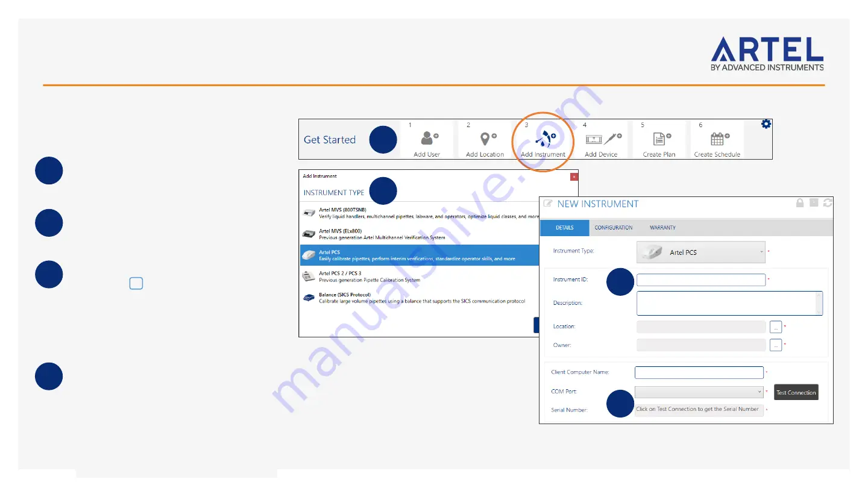This screenshot has height=488, width=868.
Task: Click the Description box scrollbar
Action: tap(819, 303)
